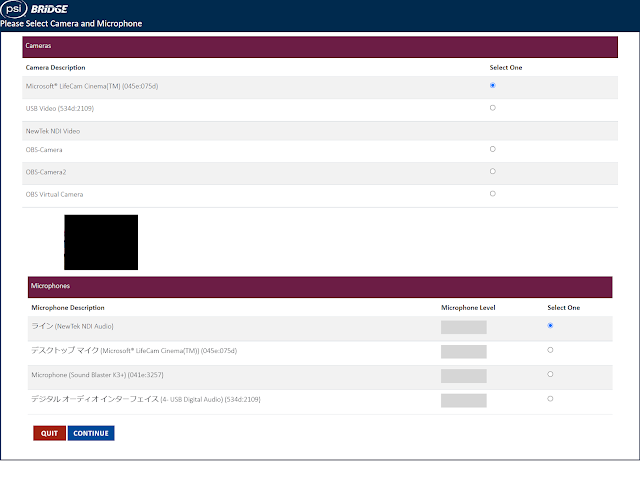Click 'Microphone (Sound Blaster K3+)' row text
Viewport: 640px width, 500px height.
[97, 375]
